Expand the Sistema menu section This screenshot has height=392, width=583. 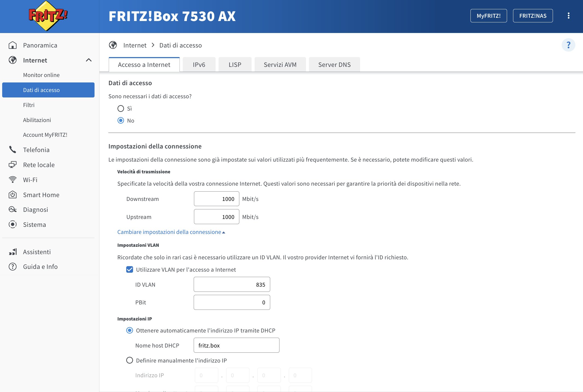pyautogui.click(x=34, y=224)
